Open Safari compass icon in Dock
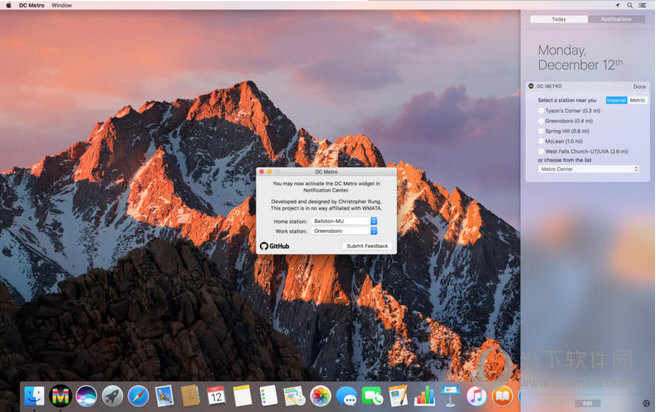The width and height of the screenshot is (656, 412). click(x=138, y=396)
